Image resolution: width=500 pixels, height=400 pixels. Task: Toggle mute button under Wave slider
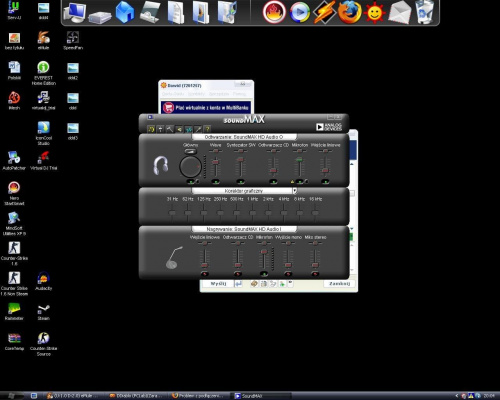[215, 182]
